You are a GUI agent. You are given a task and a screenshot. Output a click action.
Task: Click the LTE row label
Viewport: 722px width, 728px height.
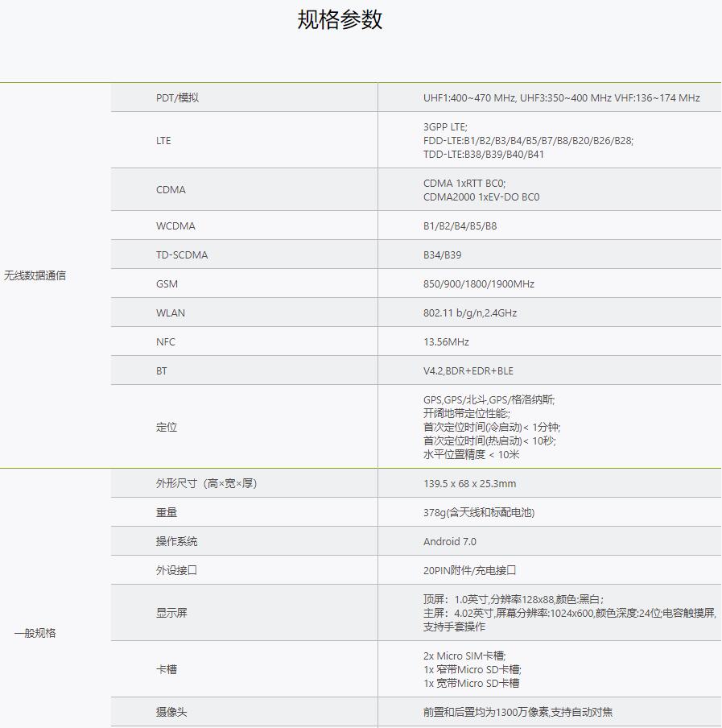coord(163,140)
